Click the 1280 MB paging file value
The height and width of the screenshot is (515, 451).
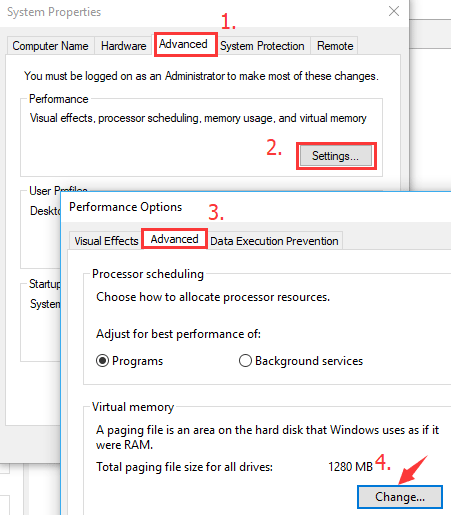350,467
